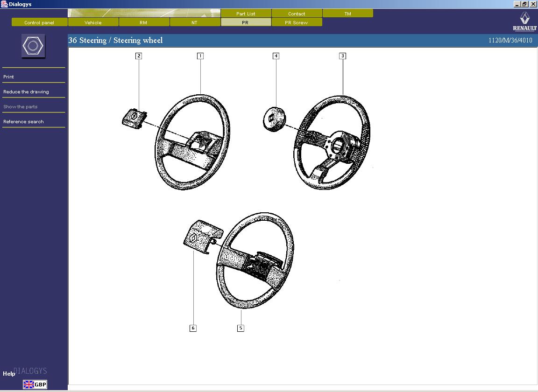The image size is (538, 392).
Task: Select part callout number 6
Action: pyautogui.click(x=193, y=328)
